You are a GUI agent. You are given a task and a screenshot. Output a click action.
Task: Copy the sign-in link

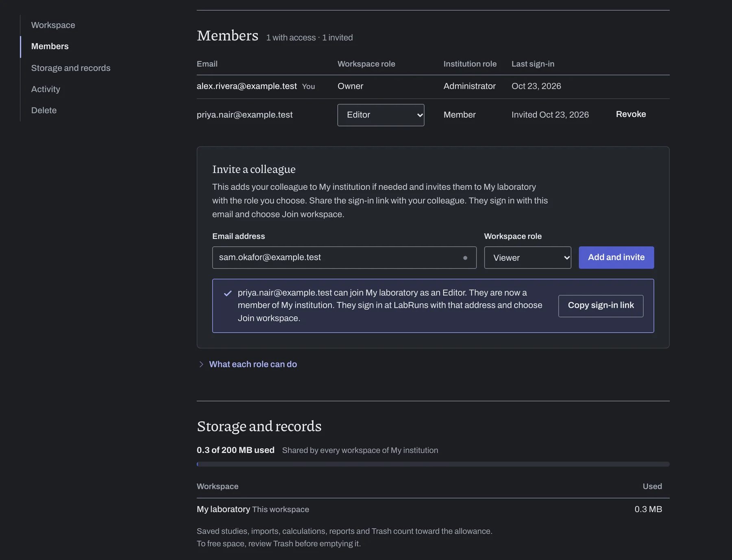coord(601,306)
